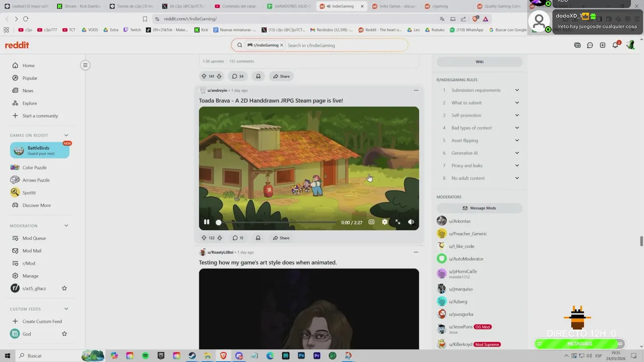
Task: Open the Toada Brava post title
Action: 271,101
